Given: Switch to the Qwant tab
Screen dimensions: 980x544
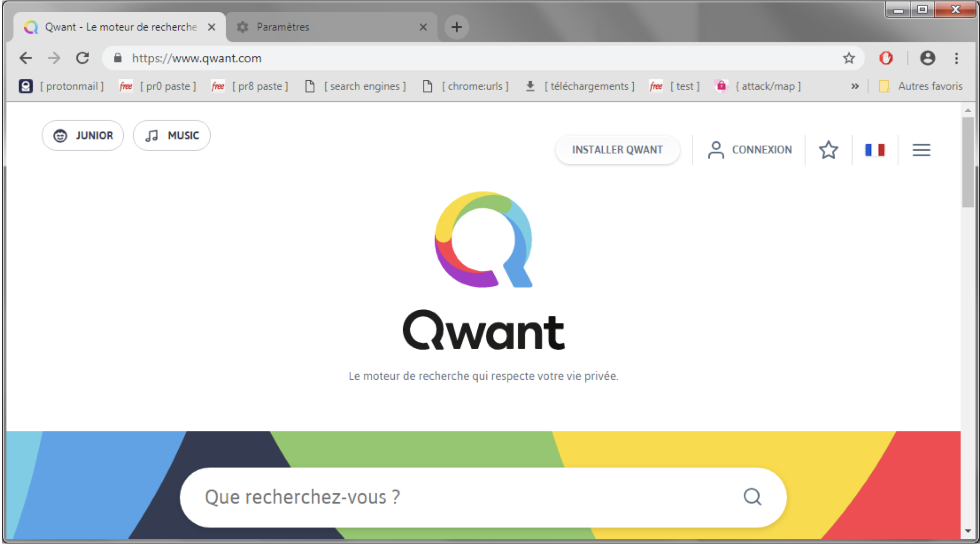Looking at the screenshot, I should tap(120, 27).
